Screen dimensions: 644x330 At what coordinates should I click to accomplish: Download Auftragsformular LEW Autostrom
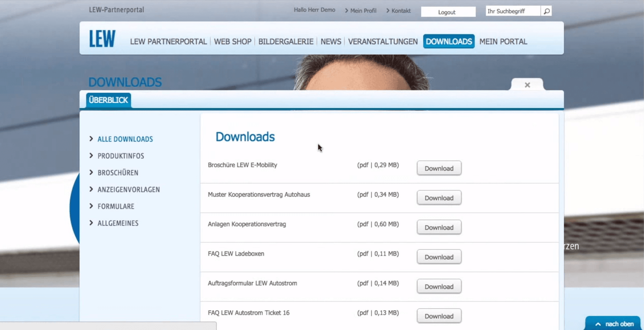[x=439, y=286]
